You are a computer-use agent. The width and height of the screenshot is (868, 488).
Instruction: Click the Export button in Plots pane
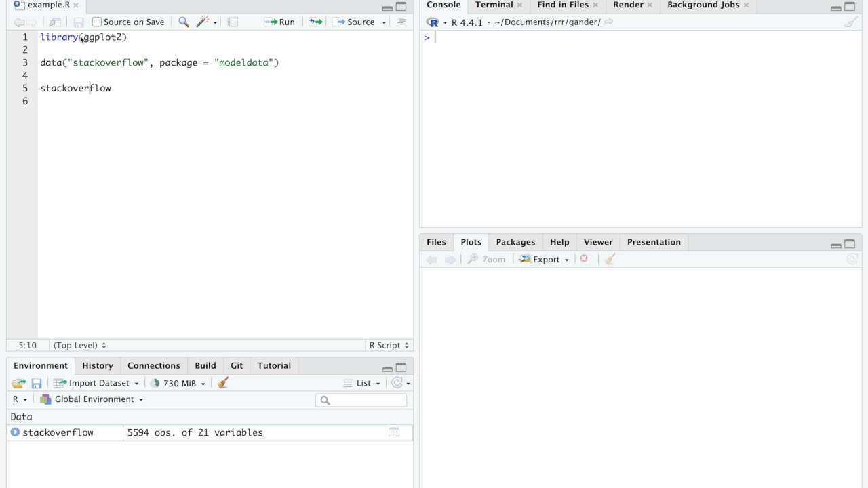544,259
